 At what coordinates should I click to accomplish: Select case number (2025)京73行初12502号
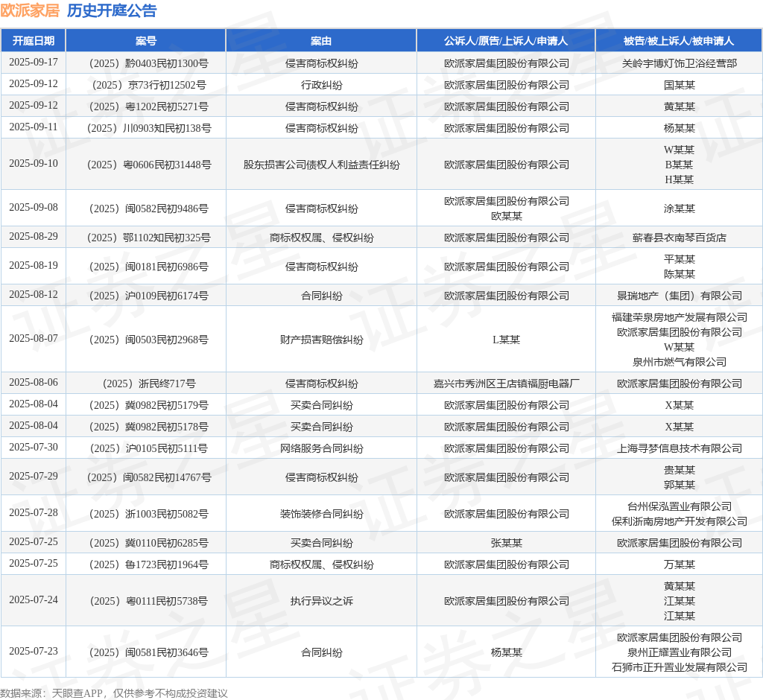[x=146, y=85]
